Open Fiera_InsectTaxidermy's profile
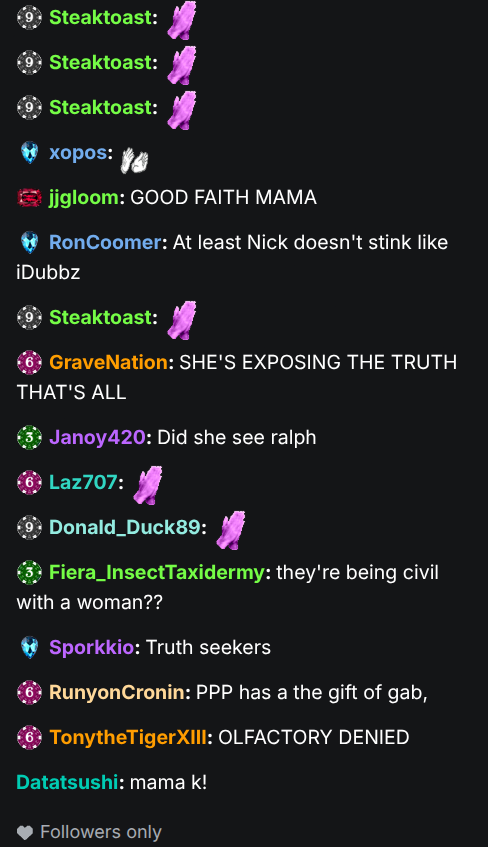The height and width of the screenshot is (847, 488). [157, 573]
